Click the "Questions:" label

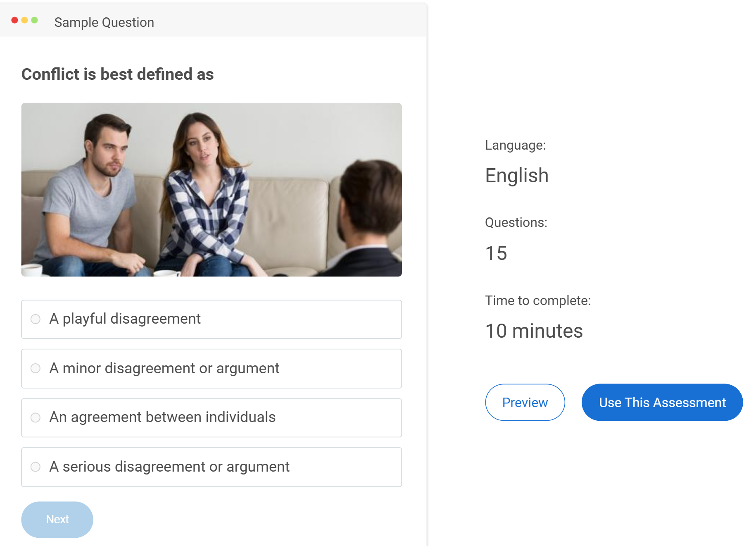pos(516,222)
